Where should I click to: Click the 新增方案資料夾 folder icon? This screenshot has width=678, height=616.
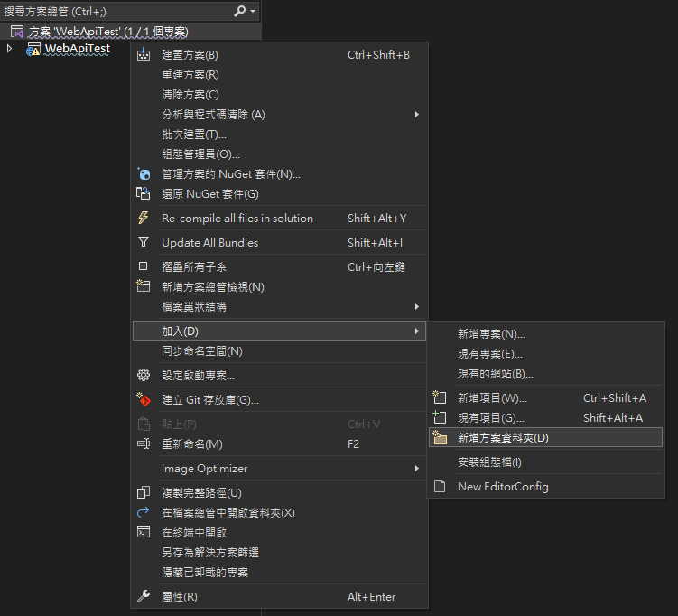(440, 438)
